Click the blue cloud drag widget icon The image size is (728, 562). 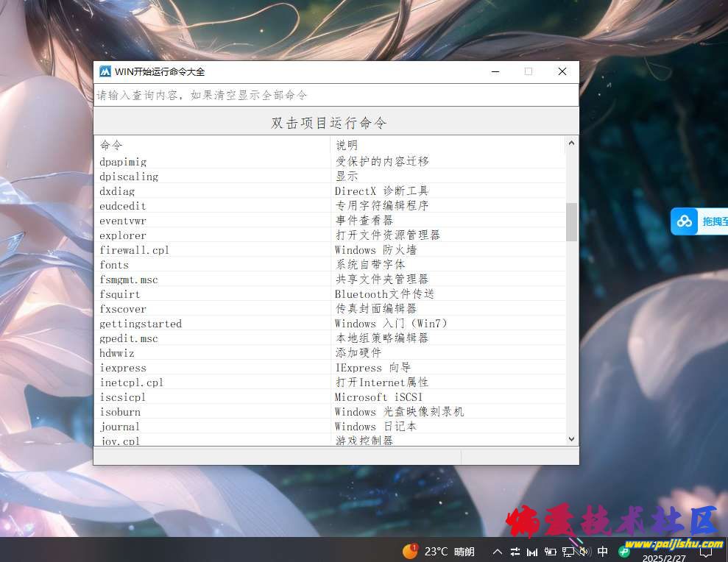[x=685, y=221]
